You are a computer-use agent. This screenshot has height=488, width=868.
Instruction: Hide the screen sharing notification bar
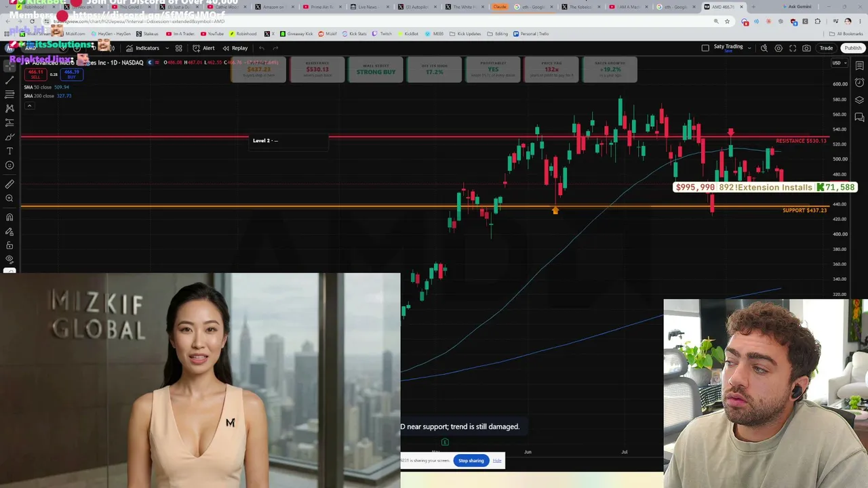point(497,461)
